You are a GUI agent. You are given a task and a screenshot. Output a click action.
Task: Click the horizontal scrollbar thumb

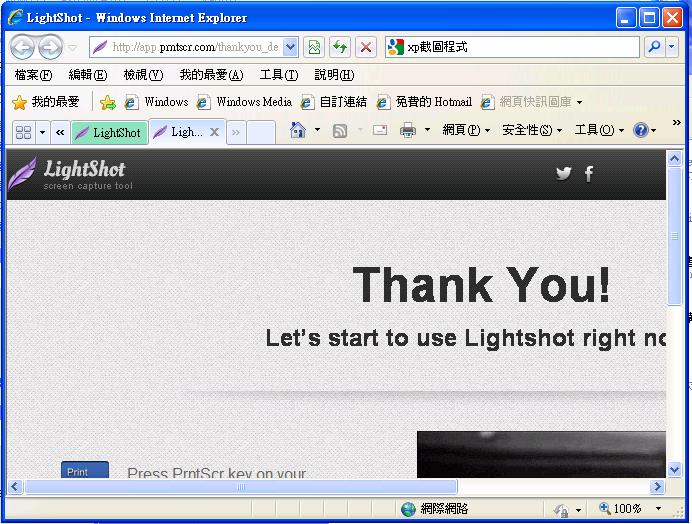241,486
